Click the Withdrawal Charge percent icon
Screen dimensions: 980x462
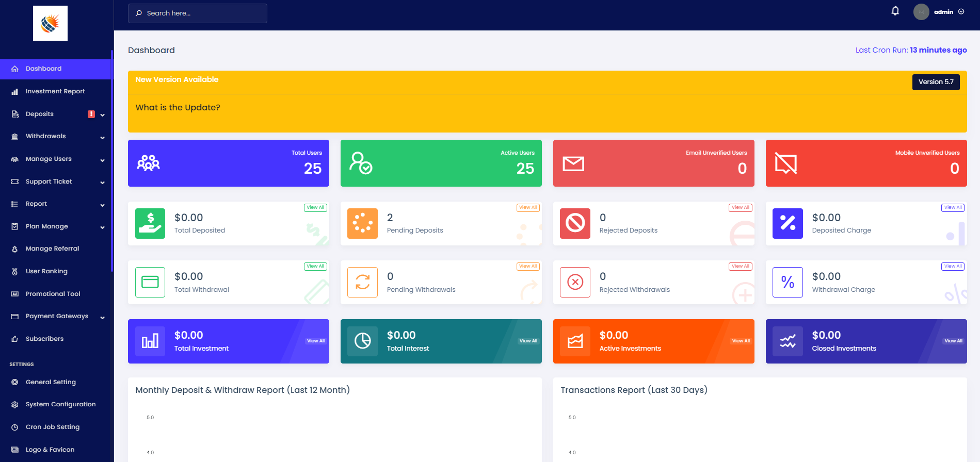(x=788, y=282)
